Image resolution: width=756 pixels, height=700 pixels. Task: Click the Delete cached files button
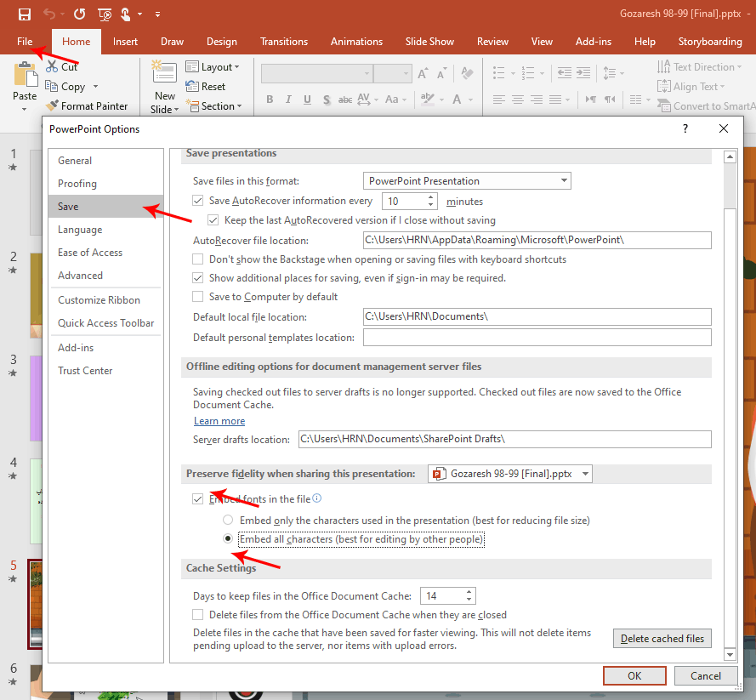tap(662, 639)
